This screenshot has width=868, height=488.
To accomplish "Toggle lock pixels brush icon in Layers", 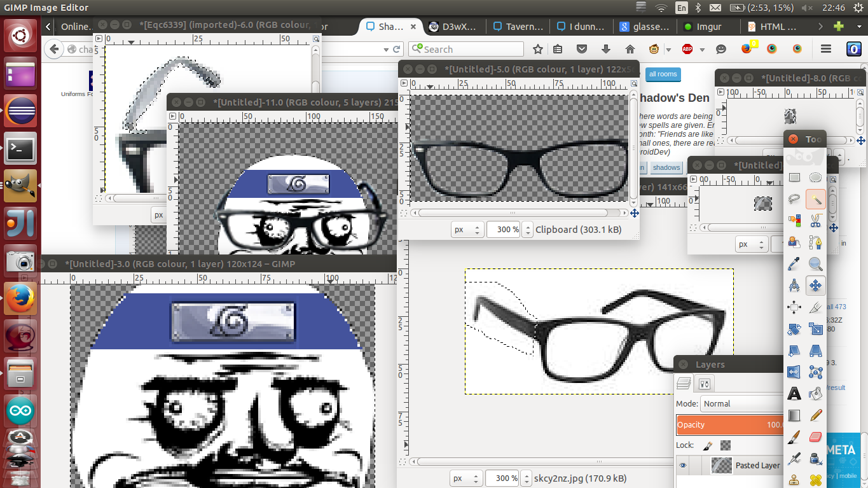I will (708, 445).
